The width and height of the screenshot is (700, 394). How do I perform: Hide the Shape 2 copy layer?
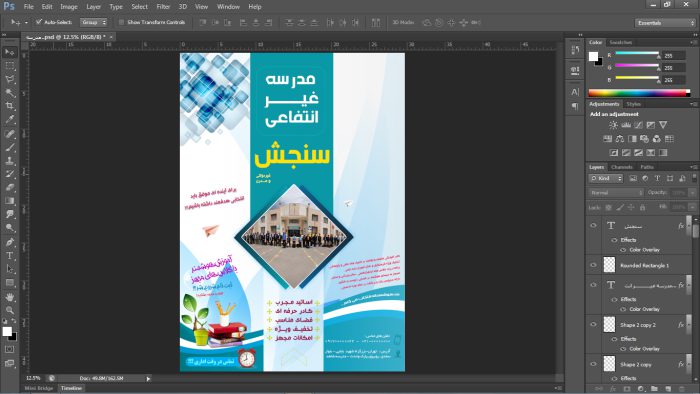pos(593,364)
